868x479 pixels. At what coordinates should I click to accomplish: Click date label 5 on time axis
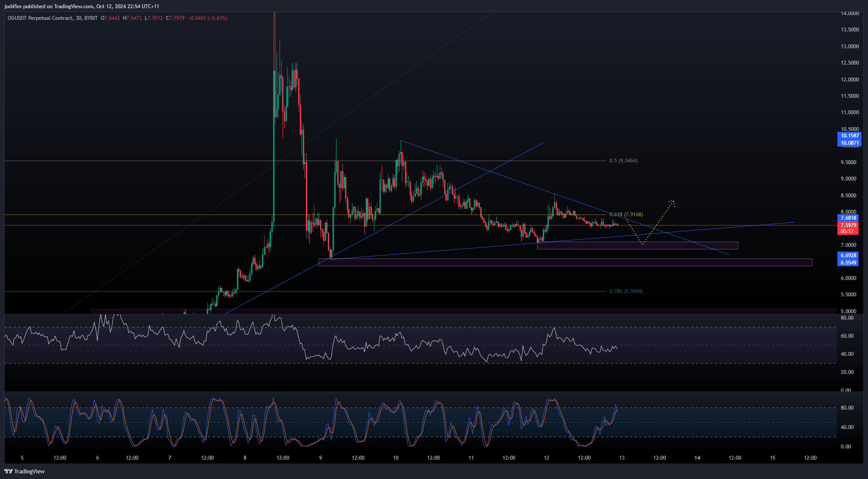click(22, 458)
